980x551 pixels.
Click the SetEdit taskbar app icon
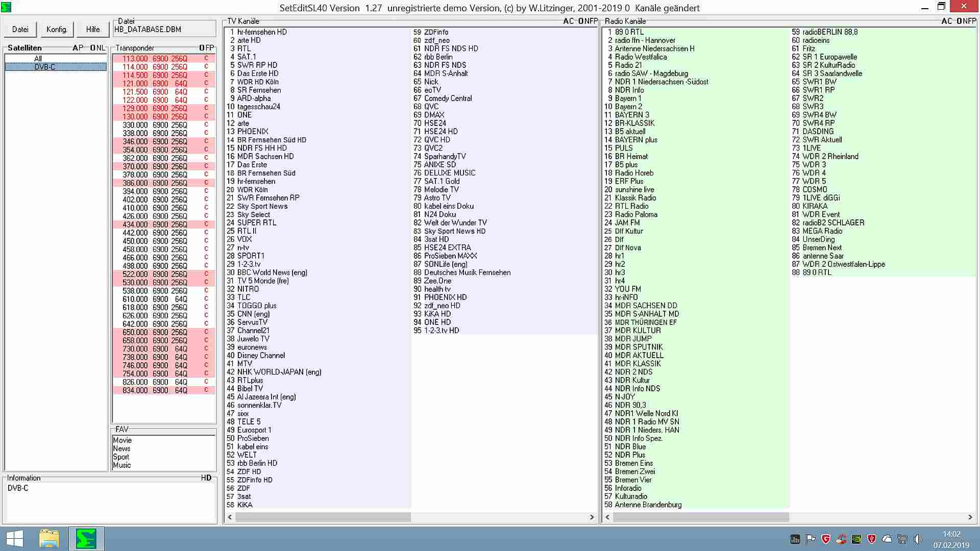[x=86, y=539]
